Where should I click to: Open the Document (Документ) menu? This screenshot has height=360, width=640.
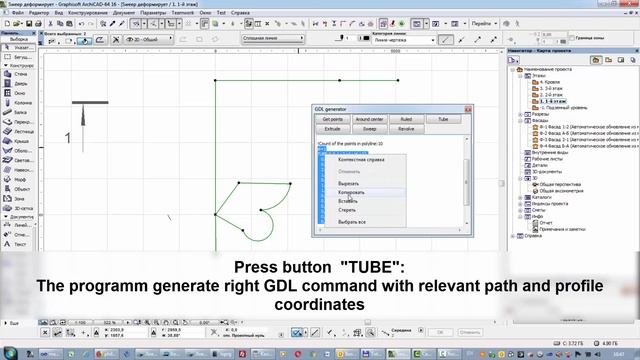point(124,13)
